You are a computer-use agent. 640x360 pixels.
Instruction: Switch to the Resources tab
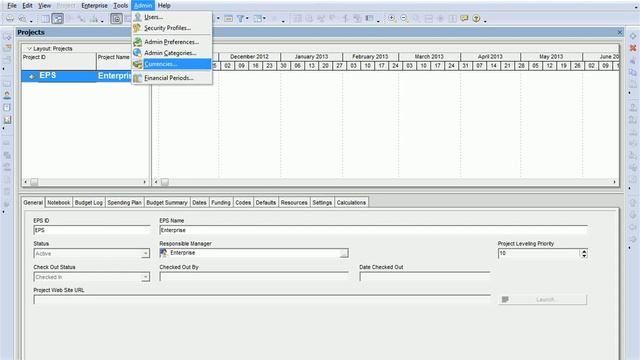point(294,202)
